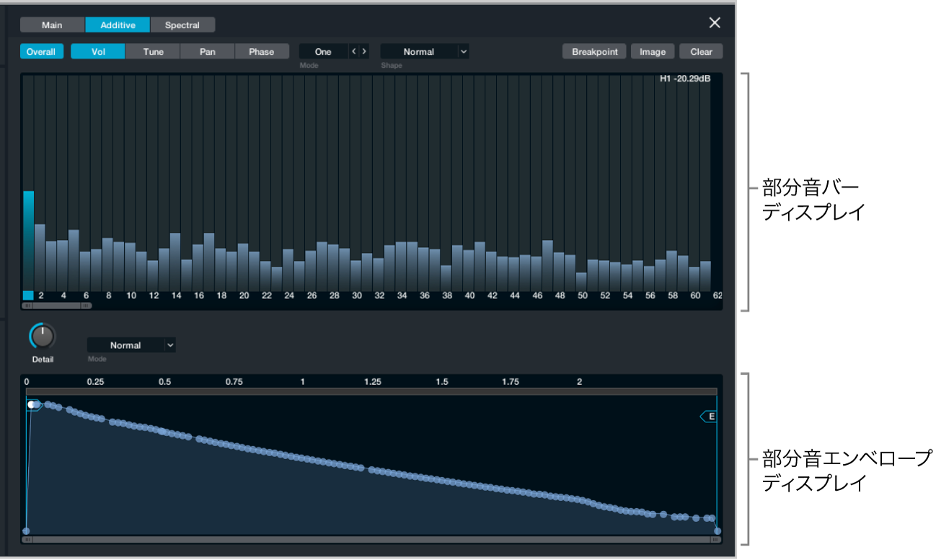The height and width of the screenshot is (560, 936).
Task: Switch to the Main tab
Action: point(52,25)
